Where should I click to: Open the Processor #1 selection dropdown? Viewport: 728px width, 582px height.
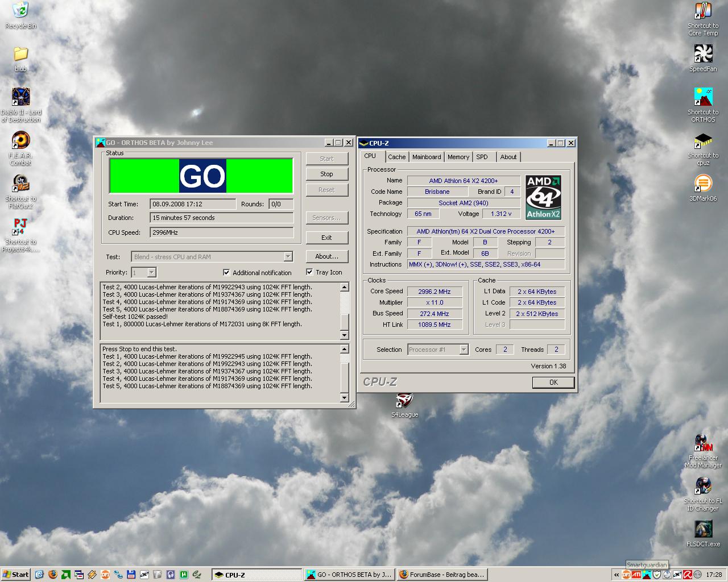coord(464,350)
